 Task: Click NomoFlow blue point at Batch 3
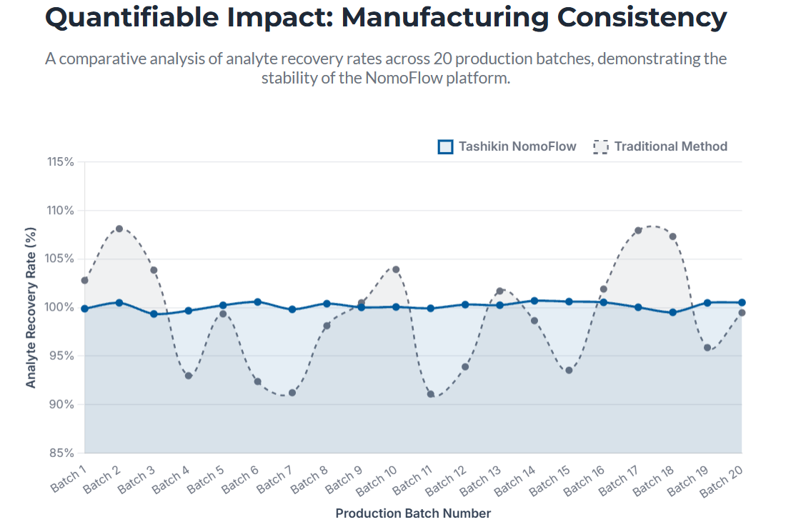[154, 314]
